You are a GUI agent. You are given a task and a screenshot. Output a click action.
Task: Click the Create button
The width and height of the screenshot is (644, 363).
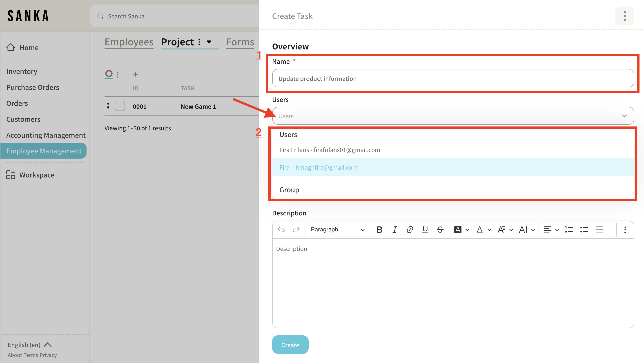click(x=290, y=345)
